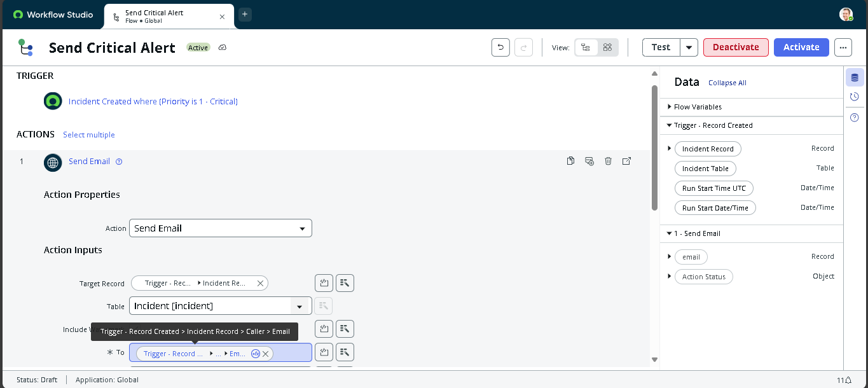This screenshot has width=868, height=388.
Task: Delete the Send Email action
Action: (x=608, y=161)
